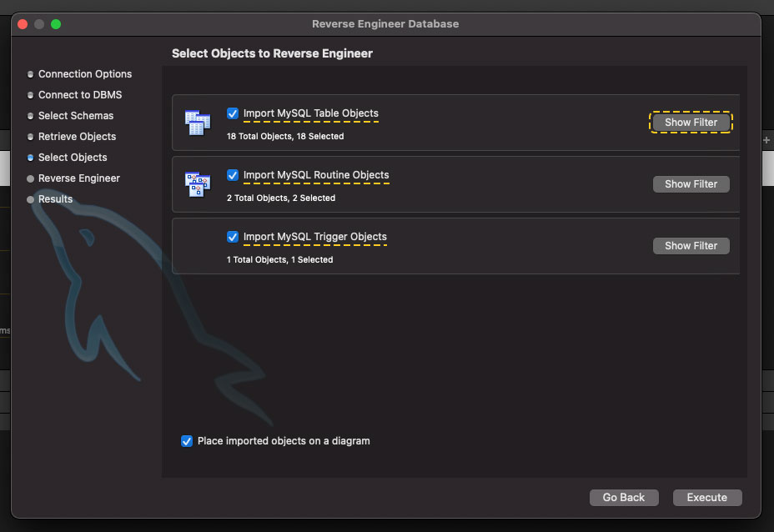Click the Import MySQL Table Objects label
Image resolution: width=774 pixels, height=532 pixels.
tap(311, 113)
